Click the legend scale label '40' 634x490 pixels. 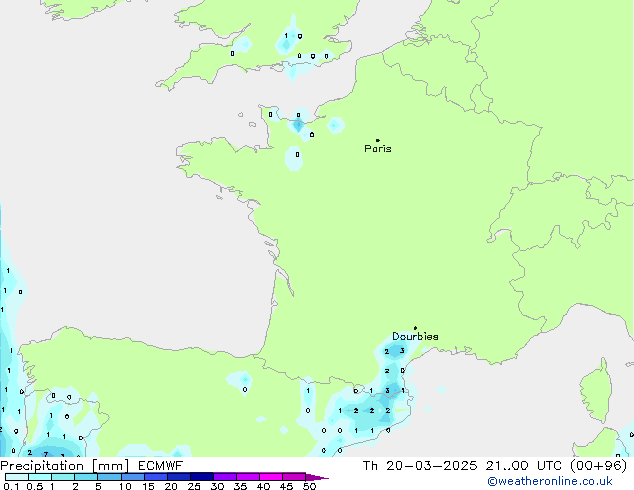point(263,486)
